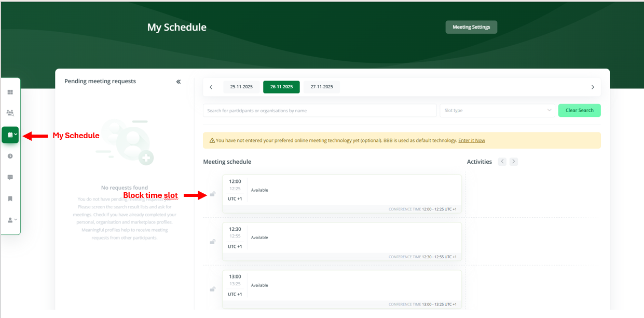
Task: Open the dashboard grid icon in sidebar
Action: click(10, 92)
